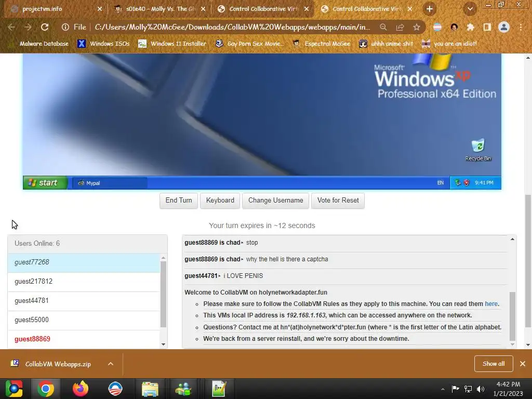
Task: Open the Obama logo taskbar app
Action: coord(115,389)
